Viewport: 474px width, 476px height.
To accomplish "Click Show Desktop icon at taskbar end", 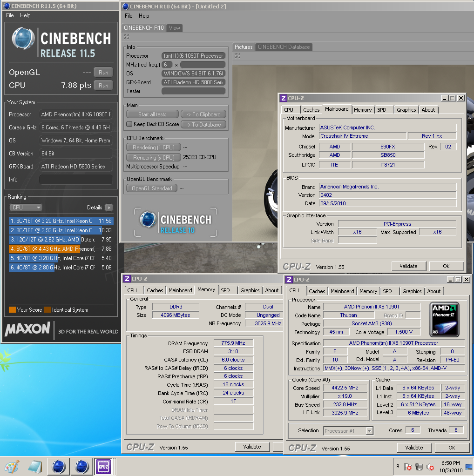I will (469, 467).
